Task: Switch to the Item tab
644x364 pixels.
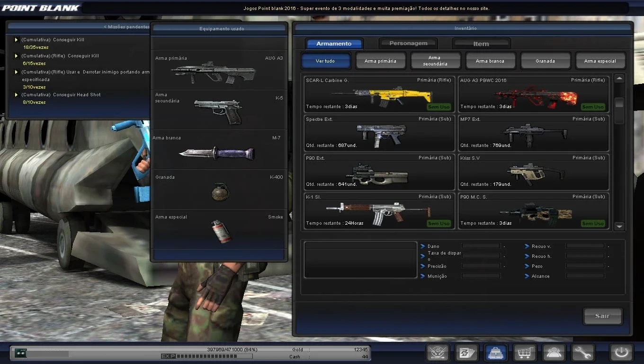Action: (x=481, y=44)
